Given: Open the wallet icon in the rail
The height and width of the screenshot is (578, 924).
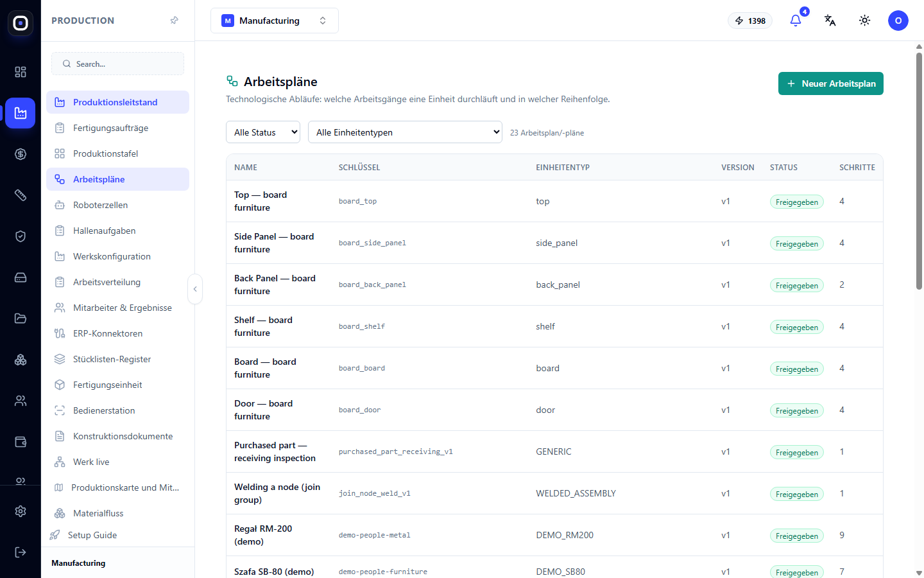Looking at the screenshot, I should point(21,442).
